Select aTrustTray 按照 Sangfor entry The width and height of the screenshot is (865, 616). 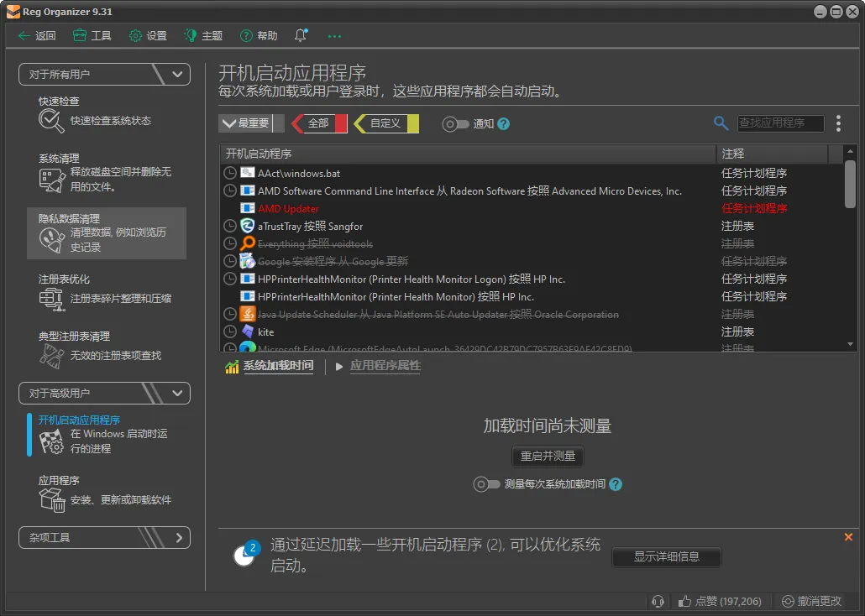pyautogui.click(x=532, y=226)
